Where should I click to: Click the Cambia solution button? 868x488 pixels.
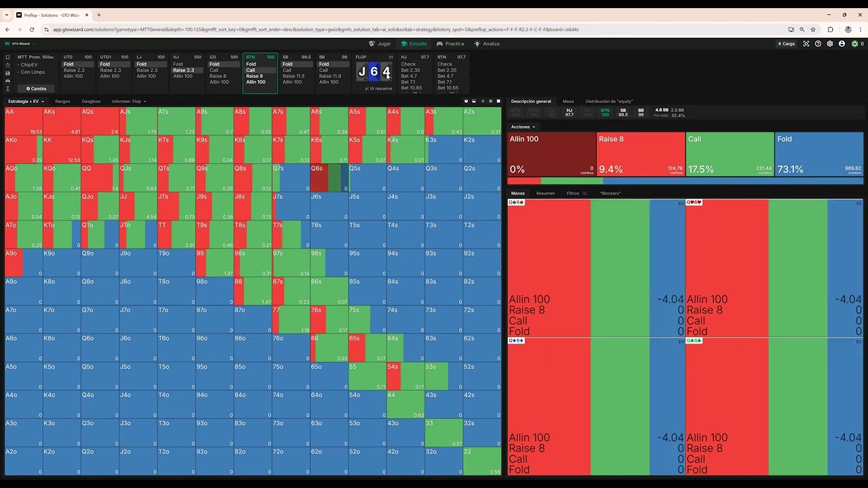36,89
